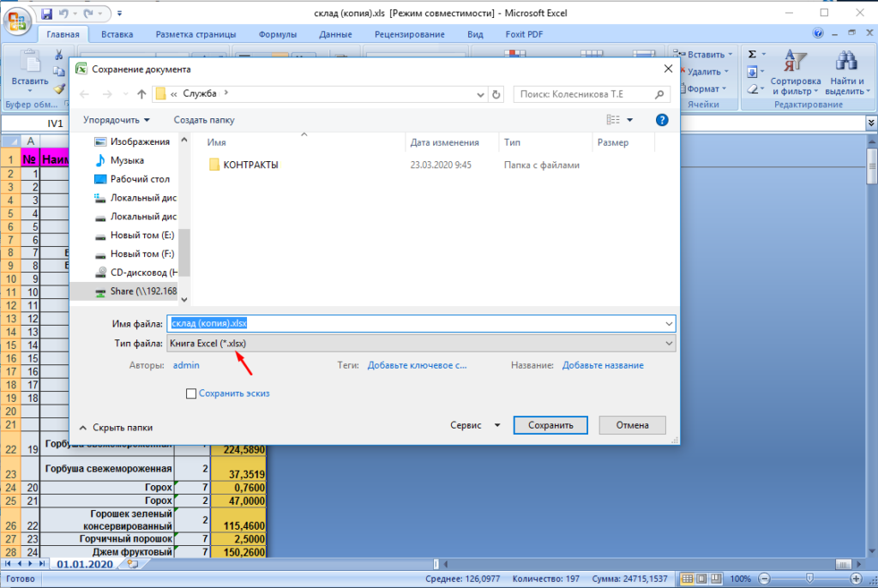The height and width of the screenshot is (588, 878).
Task: Expand the Упорядочить menu
Action: tap(117, 120)
